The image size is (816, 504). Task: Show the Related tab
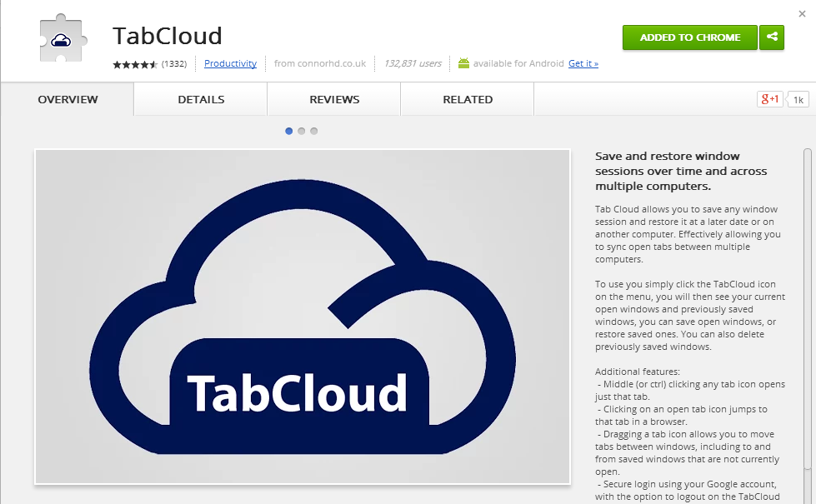pyautogui.click(x=468, y=99)
